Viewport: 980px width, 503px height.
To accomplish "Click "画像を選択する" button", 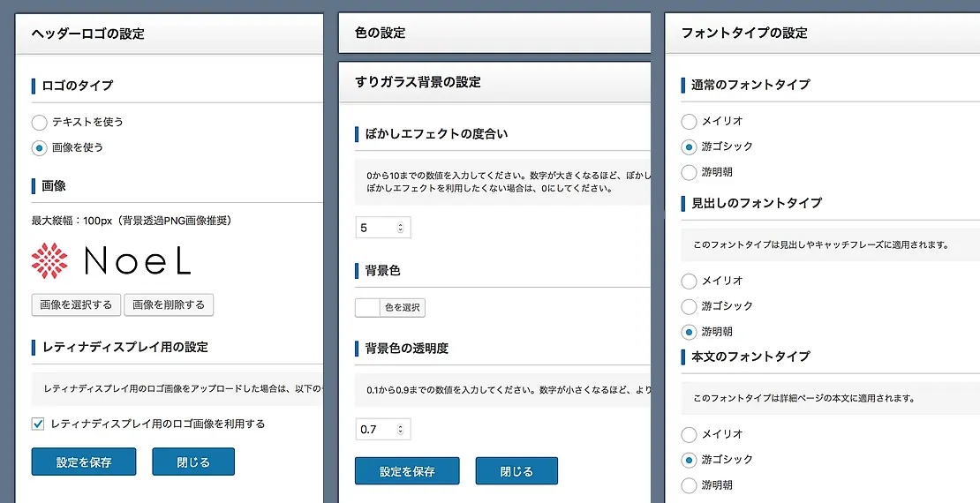I will click(x=77, y=305).
